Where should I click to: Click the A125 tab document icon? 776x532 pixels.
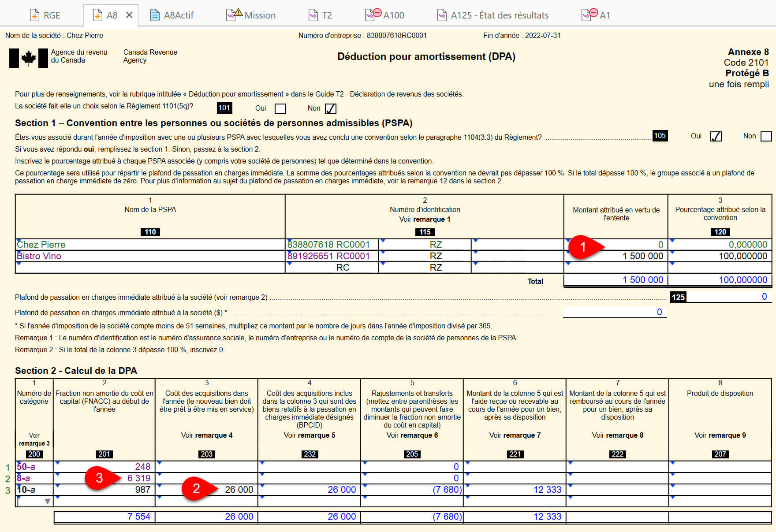(441, 15)
